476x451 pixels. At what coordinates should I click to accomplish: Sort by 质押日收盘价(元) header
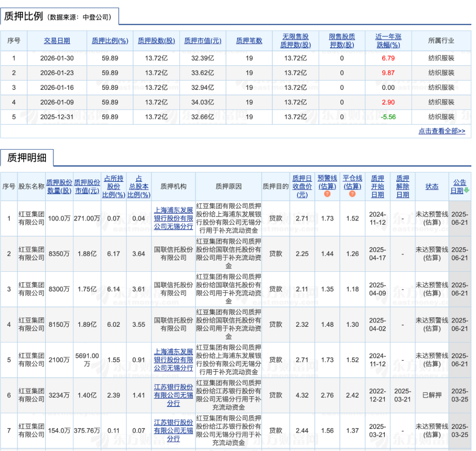[302, 186]
